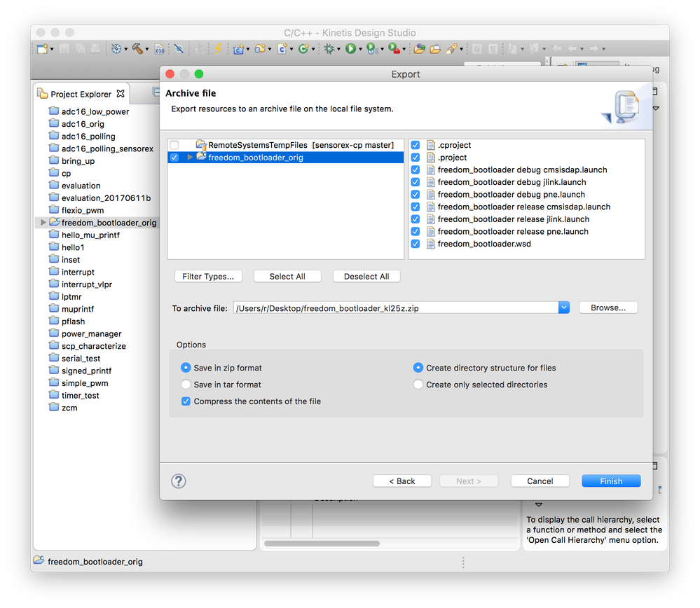
Task: Click the Debug bug icon in toolbar
Action: click(x=329, y=48)
